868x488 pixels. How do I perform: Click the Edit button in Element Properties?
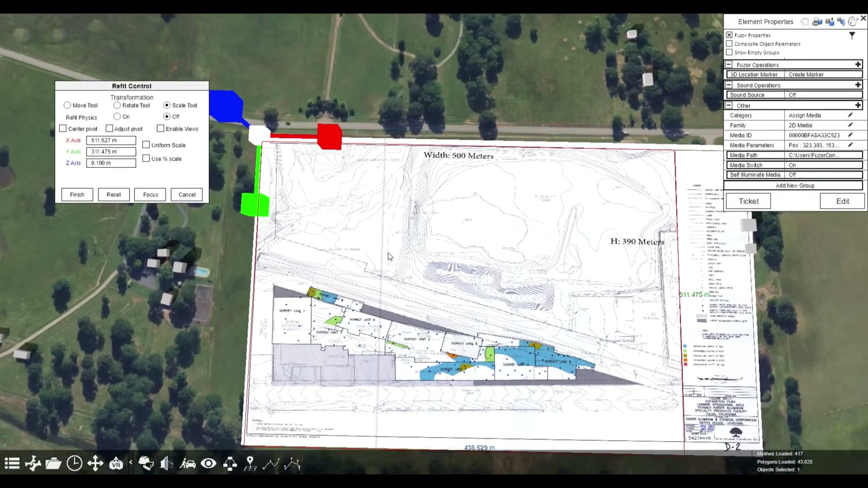(x=842, y=201)
